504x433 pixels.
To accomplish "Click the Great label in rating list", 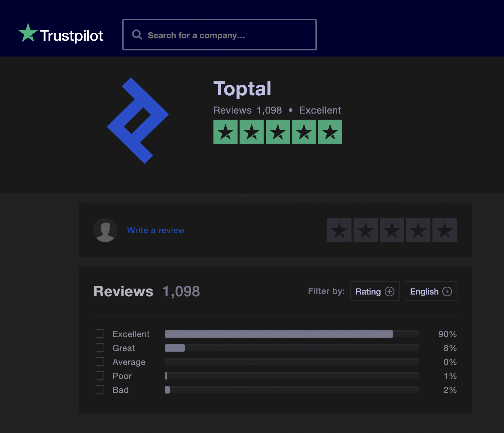I will click(x=124, y=348).
